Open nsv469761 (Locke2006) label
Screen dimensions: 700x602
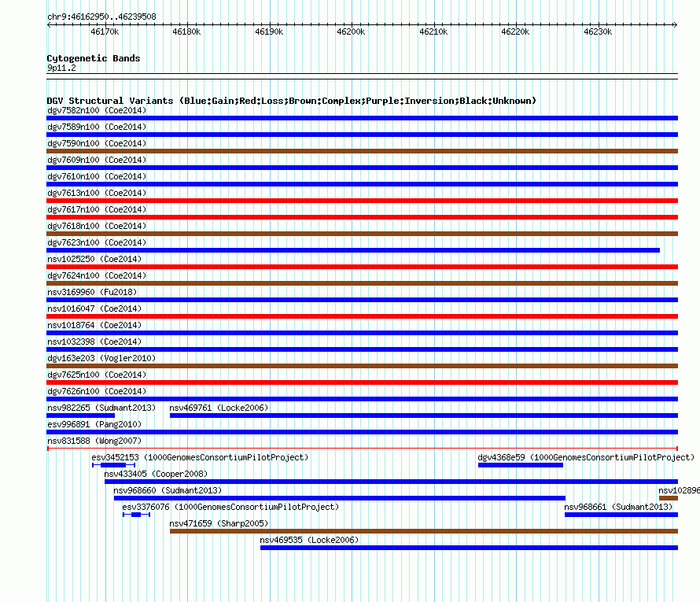[219, 408]
